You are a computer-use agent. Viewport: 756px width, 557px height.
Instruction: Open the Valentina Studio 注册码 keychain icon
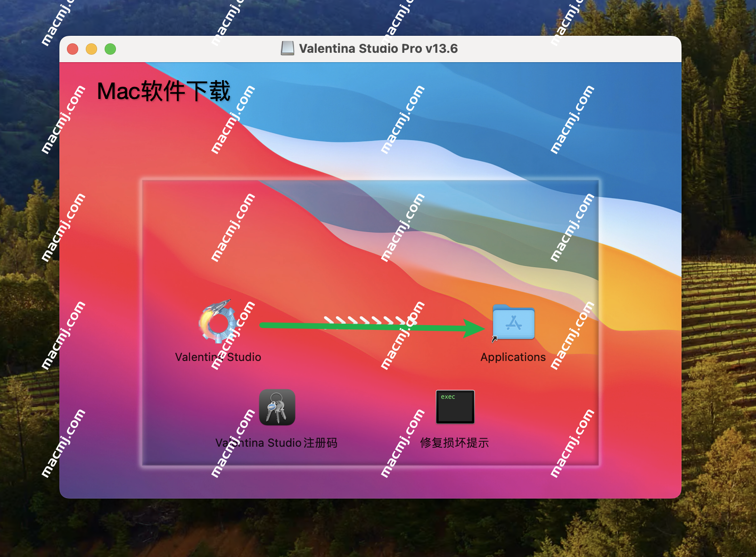click(x=277, y=407)
